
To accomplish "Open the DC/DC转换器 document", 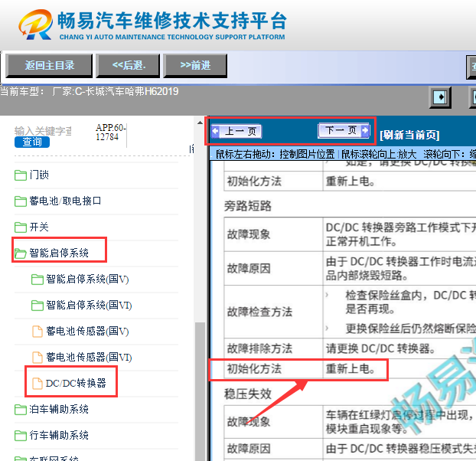I will (76, 383).
